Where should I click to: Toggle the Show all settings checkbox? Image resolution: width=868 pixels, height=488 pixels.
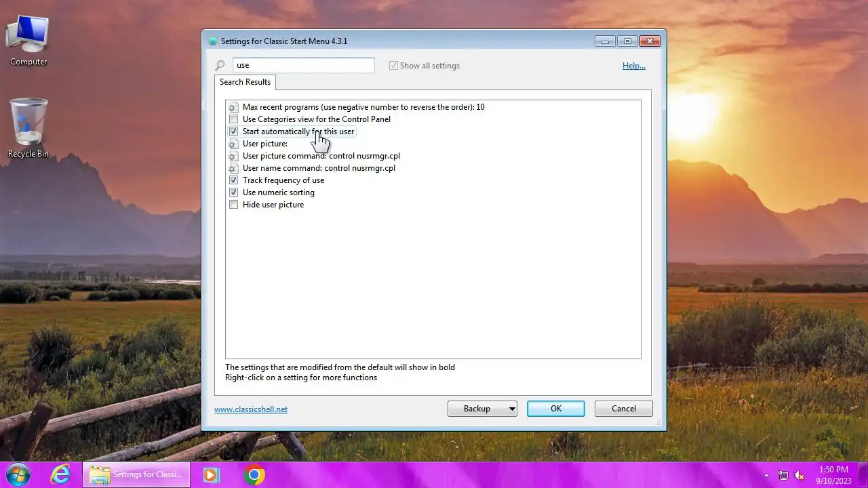[393, 66]
